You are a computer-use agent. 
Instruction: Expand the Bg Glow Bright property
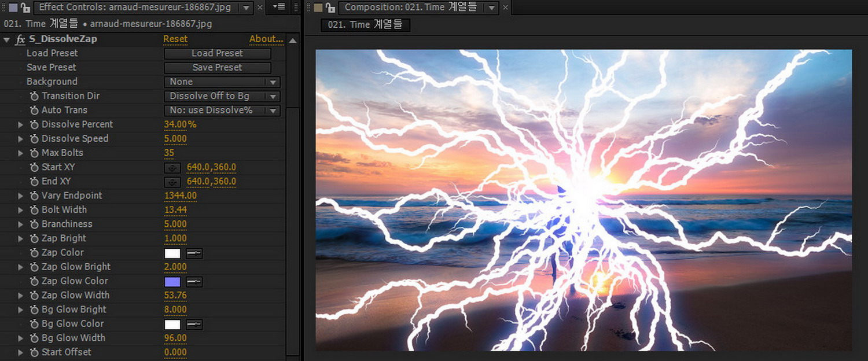click(21, 310)
